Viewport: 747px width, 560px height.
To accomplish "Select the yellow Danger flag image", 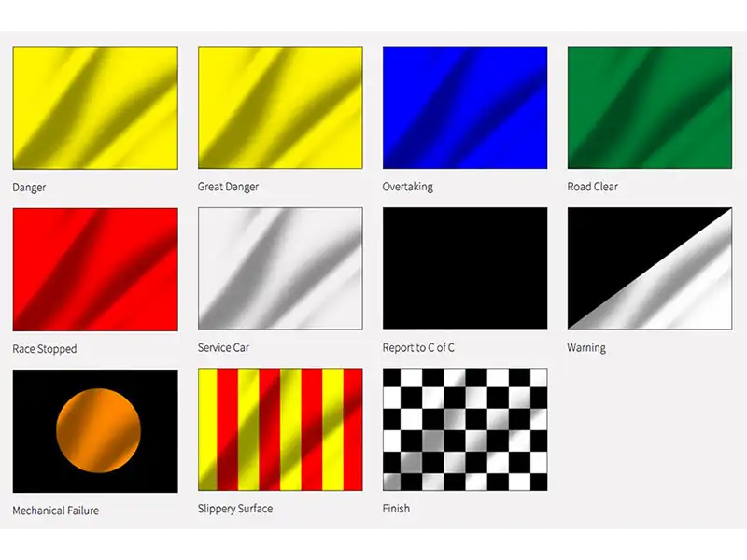I will click(x=93, y=105).
